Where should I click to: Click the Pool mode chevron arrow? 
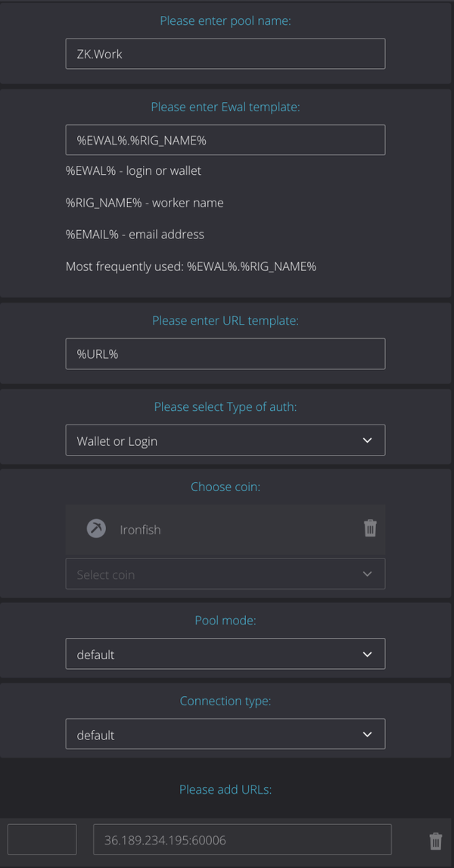[368, 655]
